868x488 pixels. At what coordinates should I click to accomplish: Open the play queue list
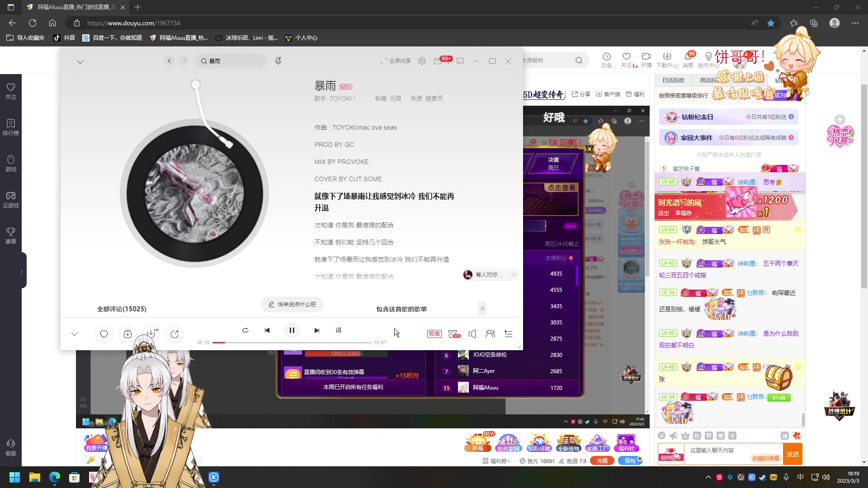[509, 334]
